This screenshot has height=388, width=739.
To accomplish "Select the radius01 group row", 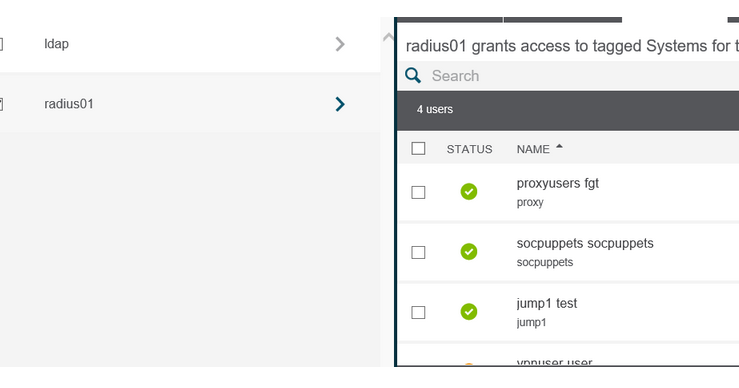I will coord(190,104).
